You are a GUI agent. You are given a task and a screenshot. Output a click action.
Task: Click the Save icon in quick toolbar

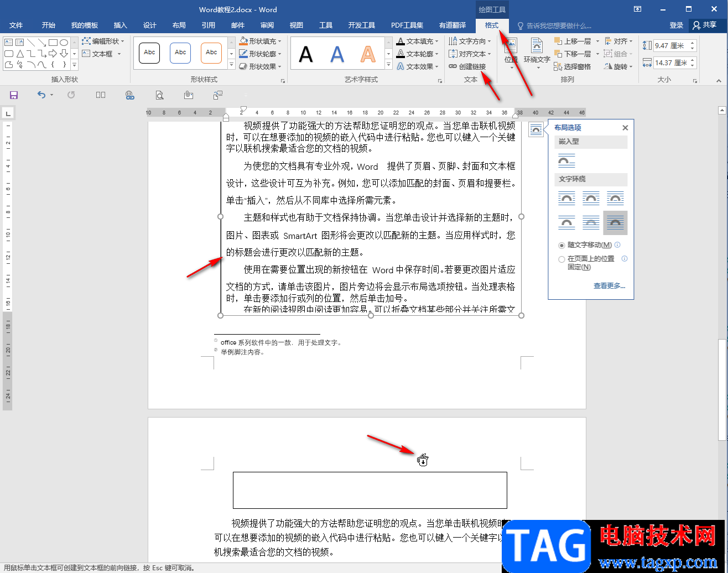click(14, 95)
